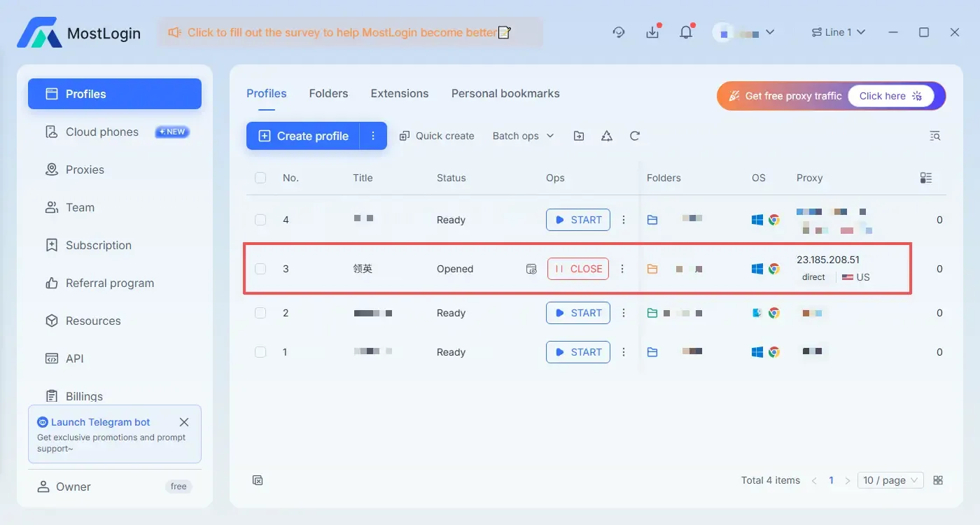Open the Batch ops dropdown
Screen dimensions: 980x525
[x=522, y=136]
